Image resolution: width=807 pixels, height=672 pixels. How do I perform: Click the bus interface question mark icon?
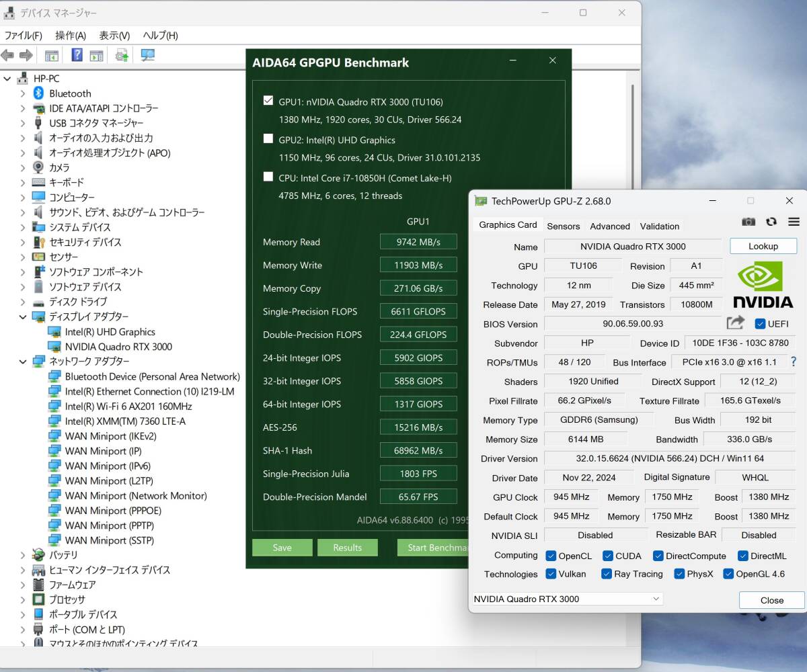pyautogui.click(x=794, y=362)
